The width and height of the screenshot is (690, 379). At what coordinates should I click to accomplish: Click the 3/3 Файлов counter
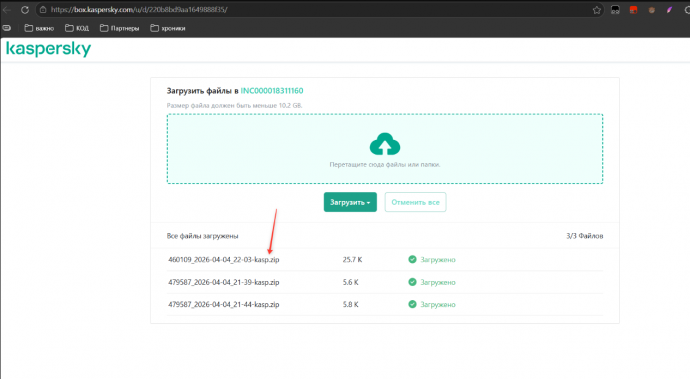[584, 236]
